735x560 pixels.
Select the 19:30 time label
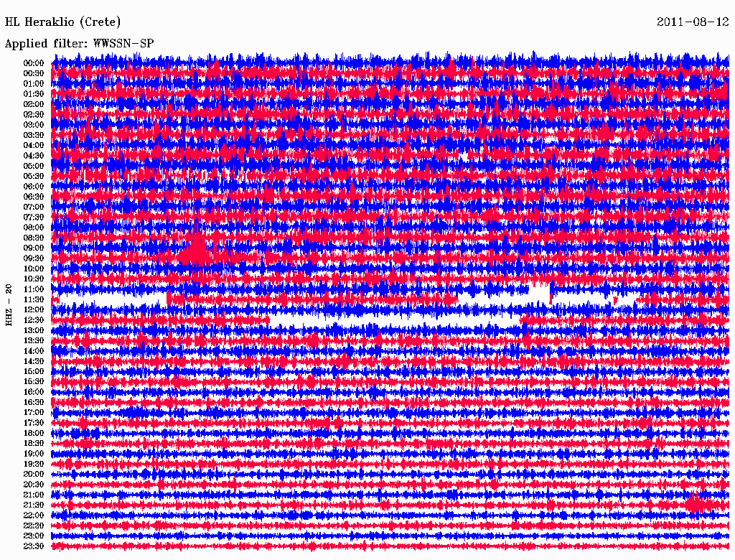click(34, 464)
